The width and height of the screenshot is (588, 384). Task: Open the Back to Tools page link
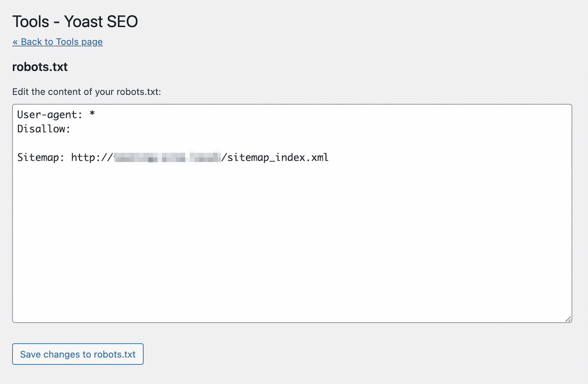pyautogui.click(x=58, y=42)
